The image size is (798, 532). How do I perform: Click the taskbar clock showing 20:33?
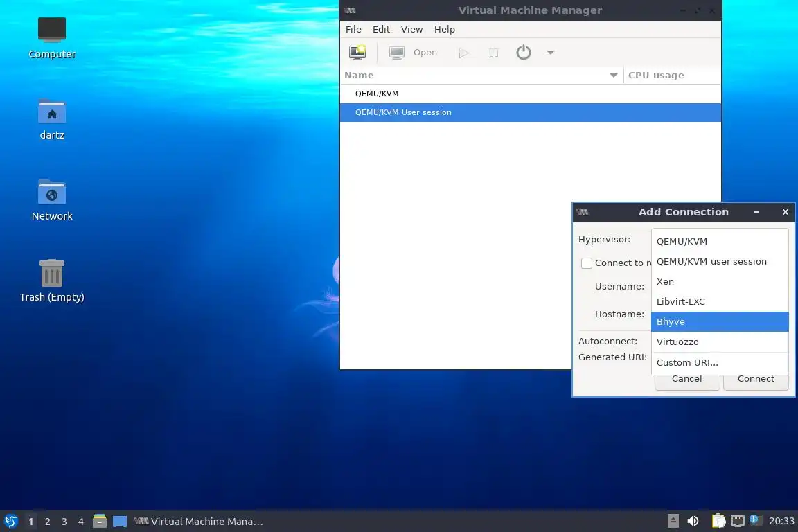click(781, 522)
